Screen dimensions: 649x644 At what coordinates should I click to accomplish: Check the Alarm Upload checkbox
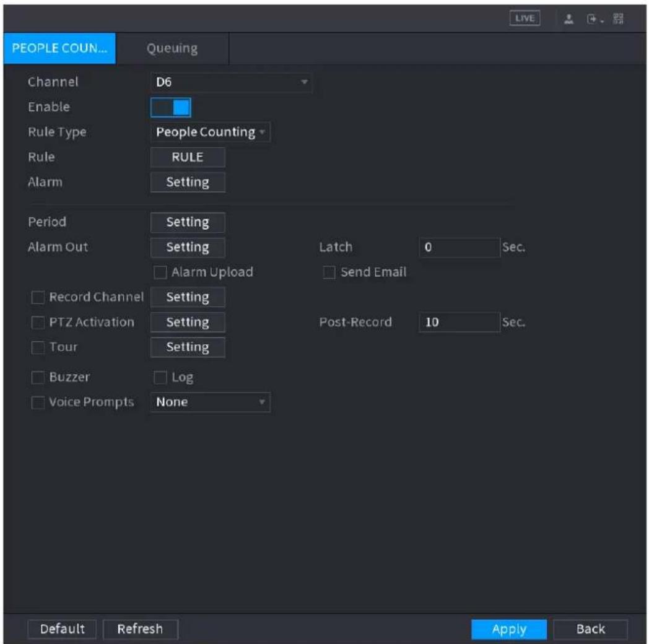pyautogui.click(x=160, y=272)
